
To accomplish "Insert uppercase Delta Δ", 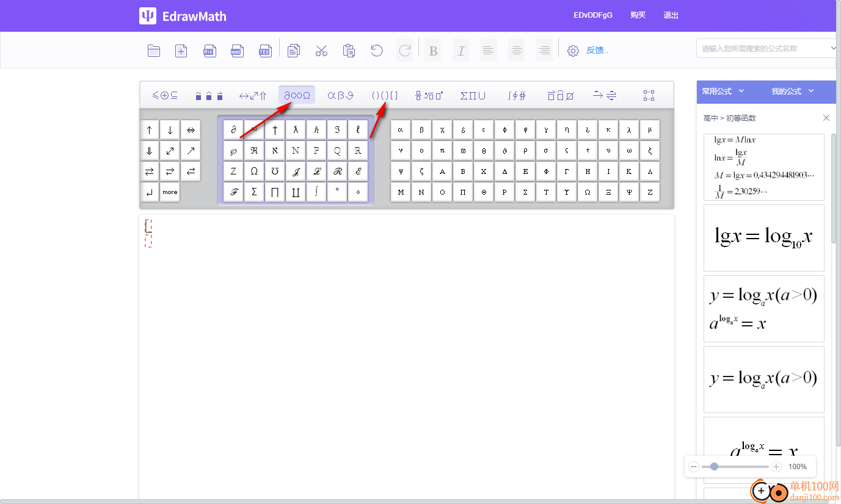I will coord(504,171).
